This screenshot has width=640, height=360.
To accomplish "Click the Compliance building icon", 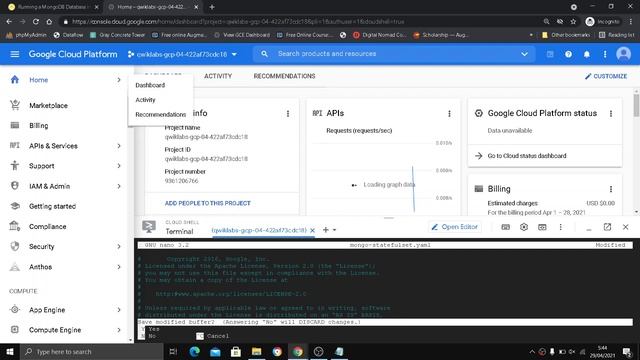I will pyautogui.click(x=15, y=226).
